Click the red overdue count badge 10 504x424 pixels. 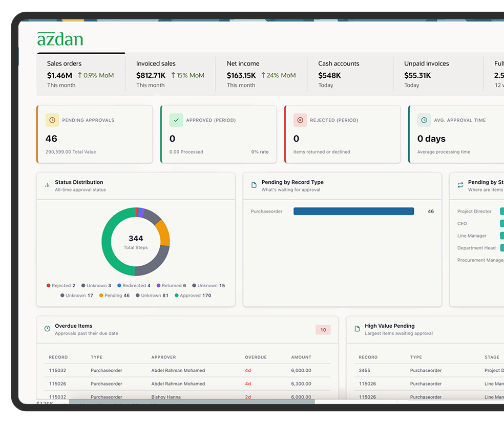click(x=323, y=330)
